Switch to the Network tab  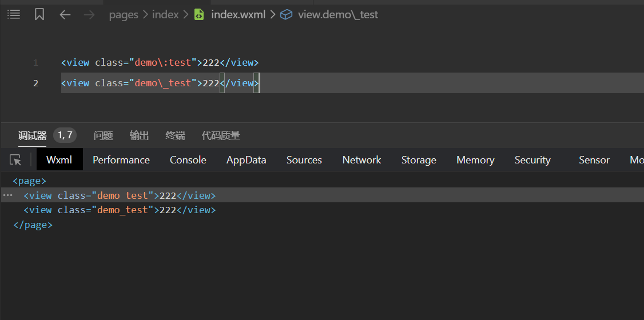click(361, 160)
